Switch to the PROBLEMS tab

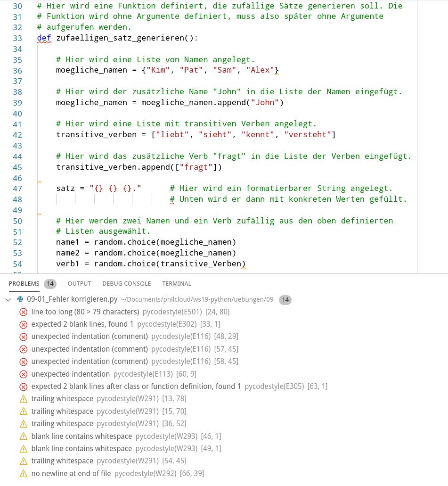pyautogui.click(x=24, y=284)
